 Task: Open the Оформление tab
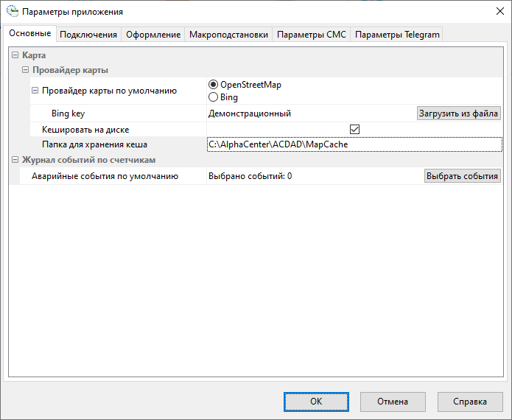coord(153,35)
